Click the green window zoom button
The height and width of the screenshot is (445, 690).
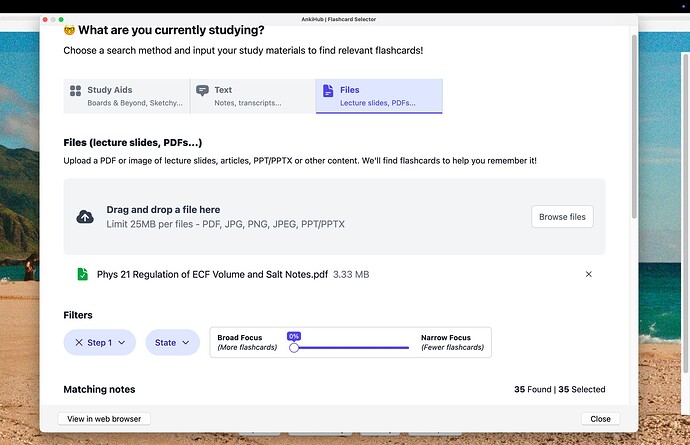tap(61, 19)
